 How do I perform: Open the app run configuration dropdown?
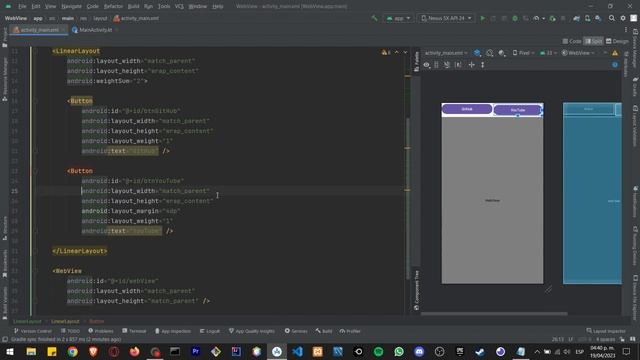click(x=398, y=18)
